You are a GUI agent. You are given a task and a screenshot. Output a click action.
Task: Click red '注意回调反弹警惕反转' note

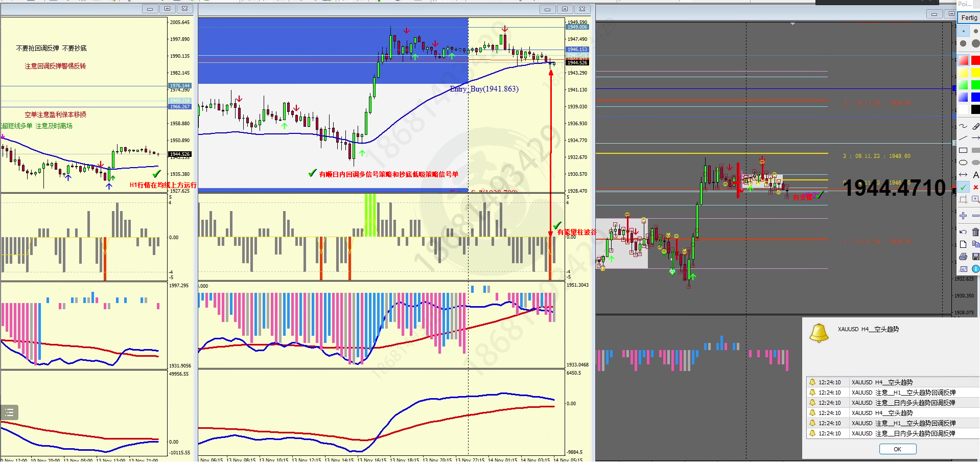tap(55, 66)
